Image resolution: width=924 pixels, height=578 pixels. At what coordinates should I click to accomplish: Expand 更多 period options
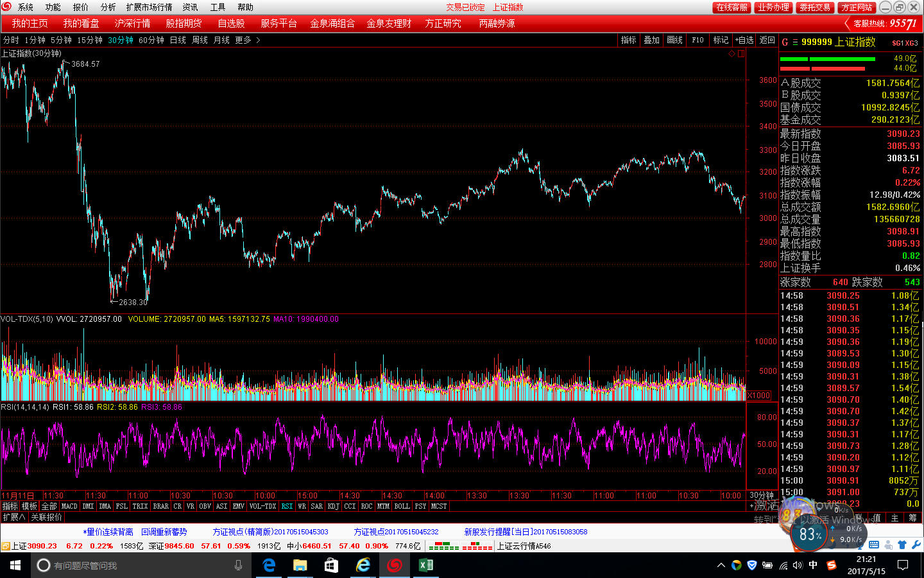click(x=247, y=40)
